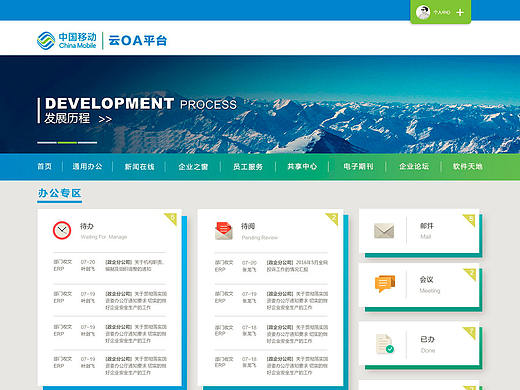Image resolution: width=520 pixels, height=390 pixels.
Task: Select the first banner slide indicator
Action: 47,143
